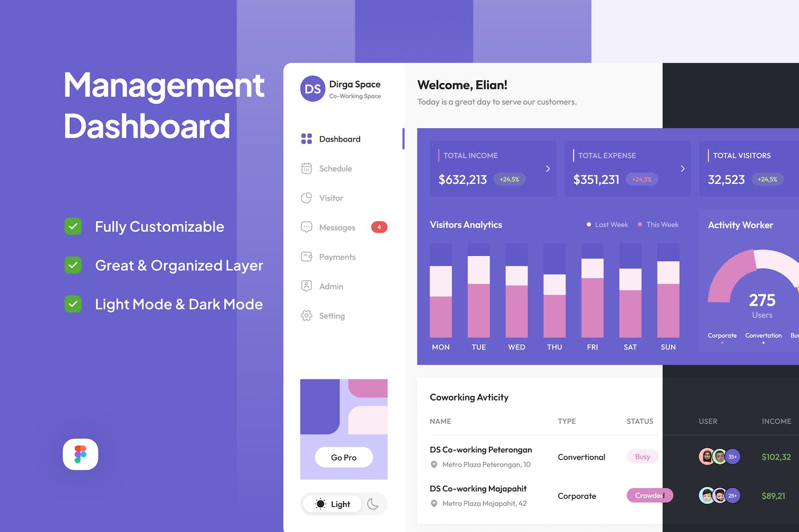Select the Light mode toggle option
Screen dimensions: 799x532
(x=333, y=504)
